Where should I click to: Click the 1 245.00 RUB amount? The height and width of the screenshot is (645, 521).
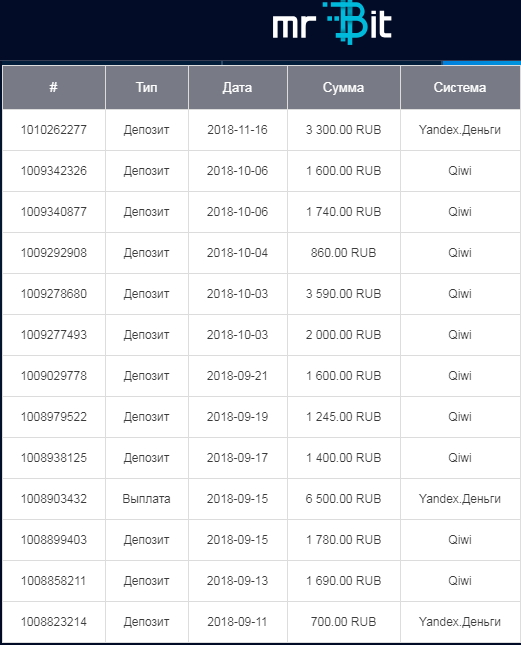point(344,417)
